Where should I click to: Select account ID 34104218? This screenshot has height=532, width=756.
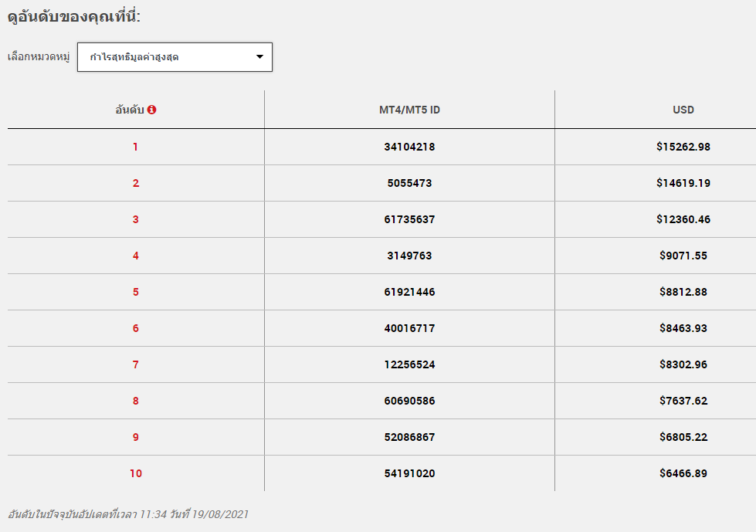tap(409, 147)
